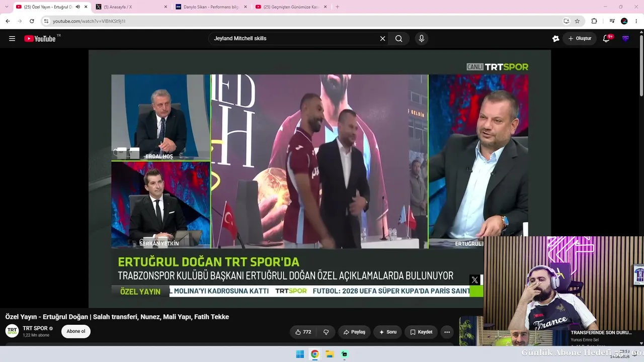The height and width of the screenshot is (362, 644).
Task: Open the YouTube guide hamburger menu
Action: pyautogui.click(x=12, y=39)
